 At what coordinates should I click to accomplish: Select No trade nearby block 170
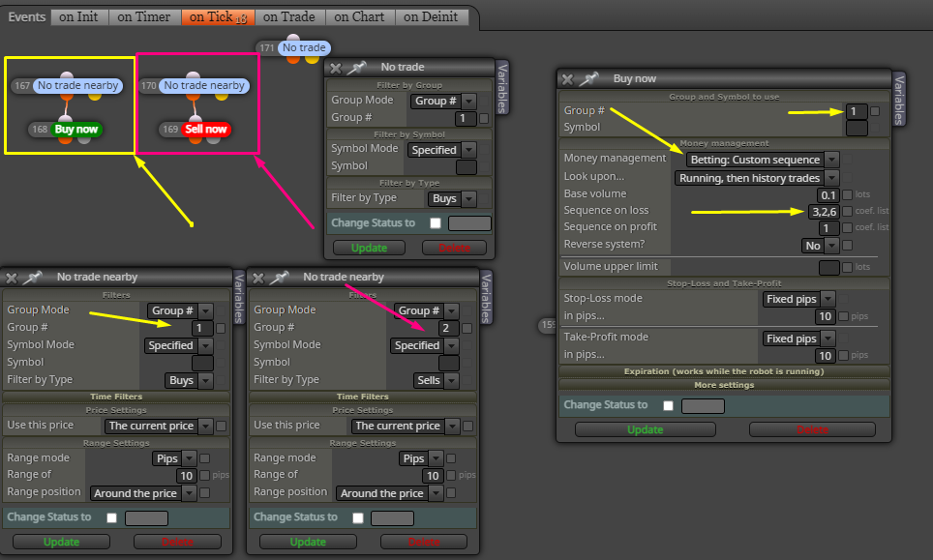click(x=204, y=86)
